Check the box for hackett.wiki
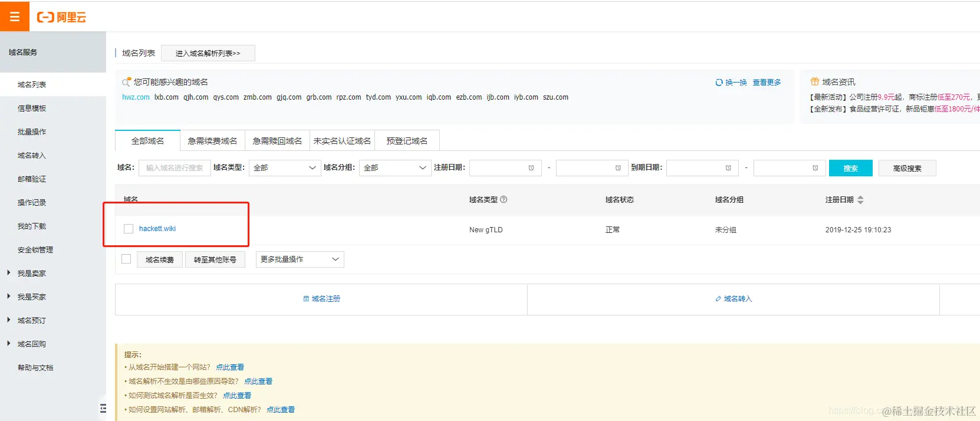This screenshot has width=980, height=421. coord(129,229)
